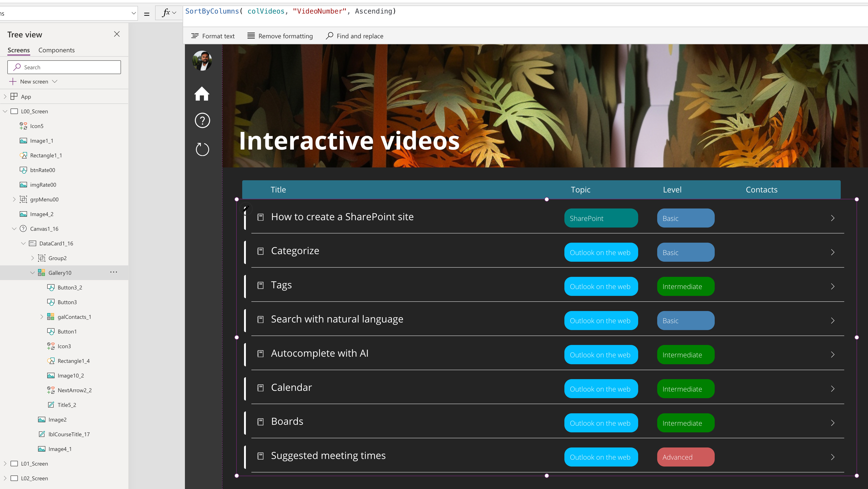The height and width of the screenshot is (489, 868).
Task: Expand the grpMenu00 group
Action: (14, 199)
